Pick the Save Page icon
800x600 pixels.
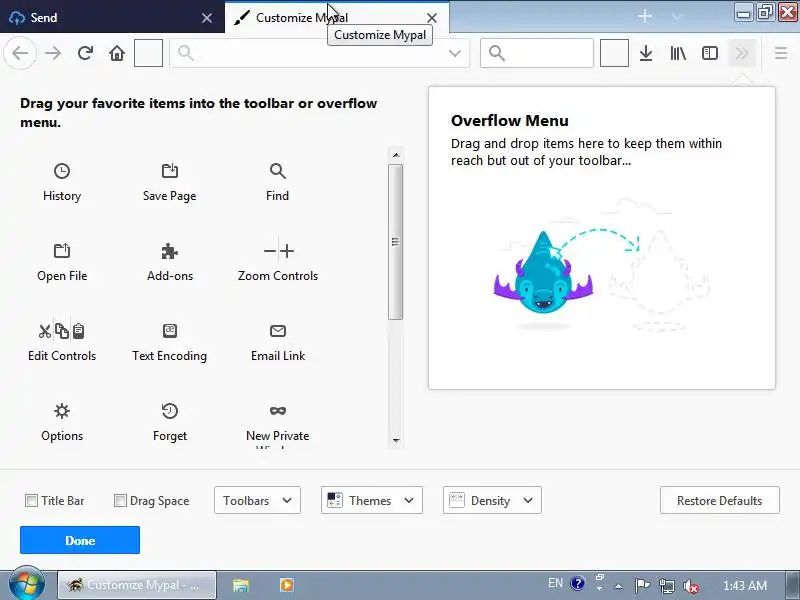[x=169, y=182]
